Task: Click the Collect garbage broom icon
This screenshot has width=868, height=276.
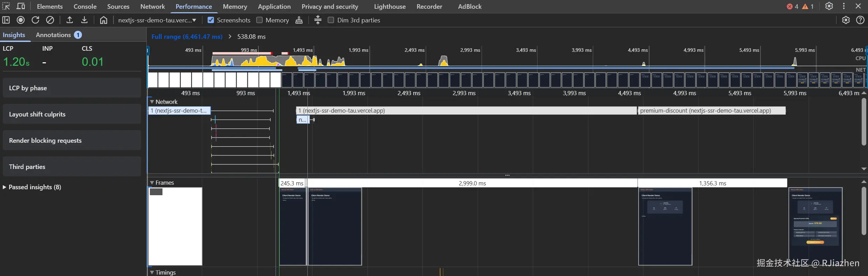Action: [299, 20]
